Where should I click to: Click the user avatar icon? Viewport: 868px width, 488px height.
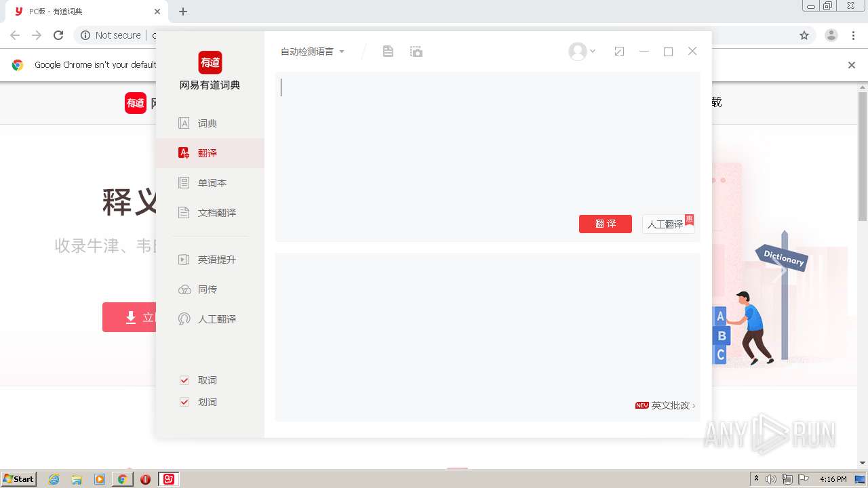(x=577, y=52)
